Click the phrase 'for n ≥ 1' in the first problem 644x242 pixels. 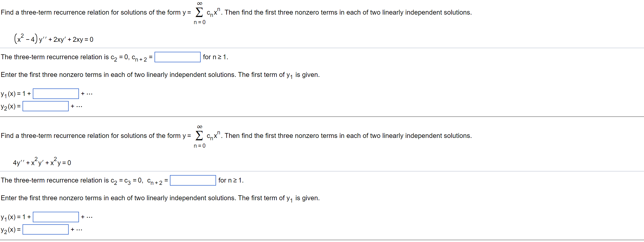coord(215,57)
